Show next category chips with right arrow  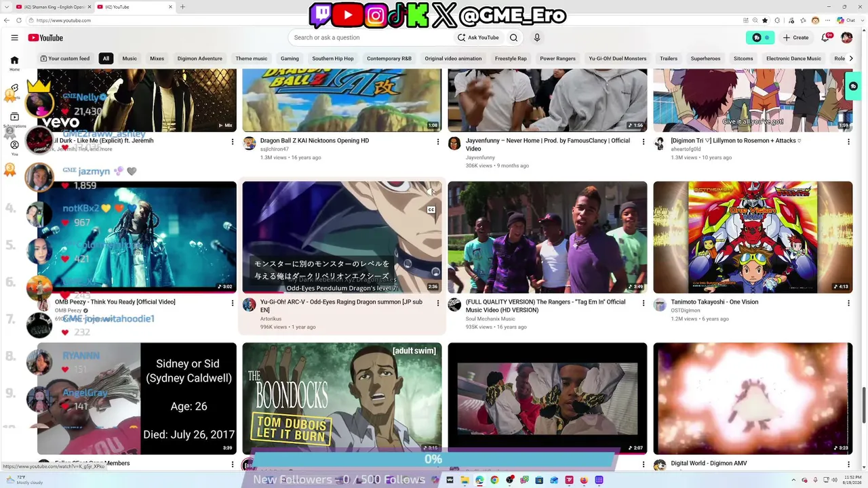pos(851,58)
